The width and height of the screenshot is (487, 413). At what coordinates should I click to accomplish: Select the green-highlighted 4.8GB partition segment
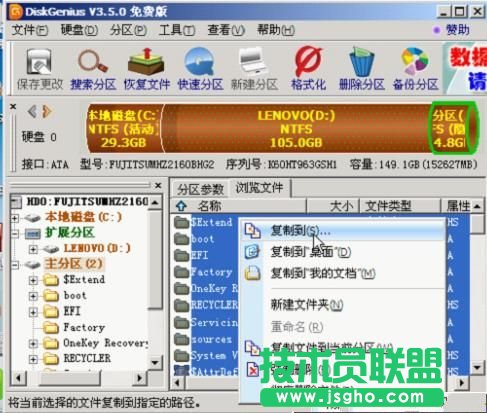[x=453, y=129]
